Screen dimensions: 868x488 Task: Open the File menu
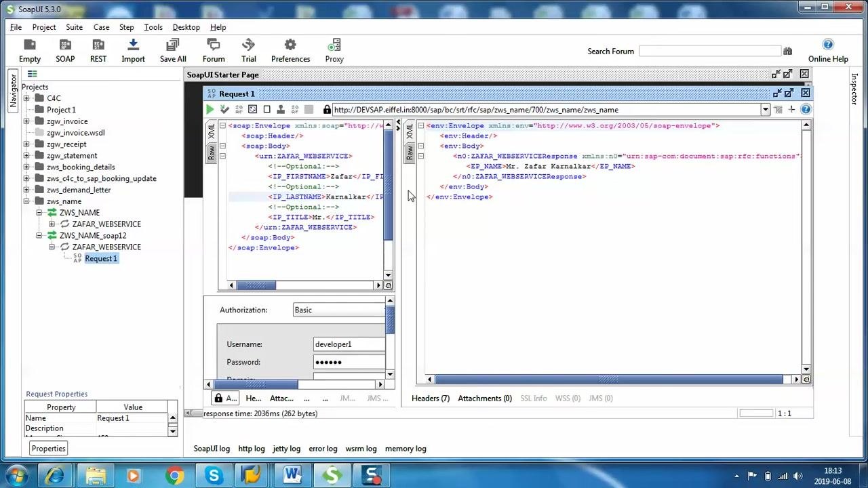(16, 27)
